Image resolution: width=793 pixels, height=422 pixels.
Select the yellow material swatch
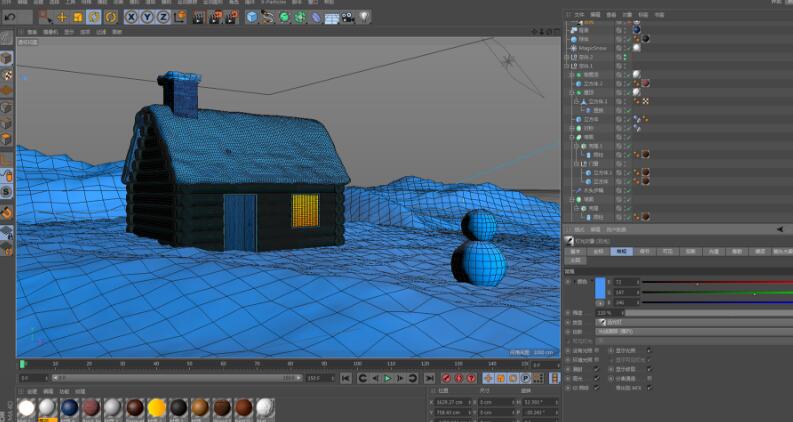[157, 408]
